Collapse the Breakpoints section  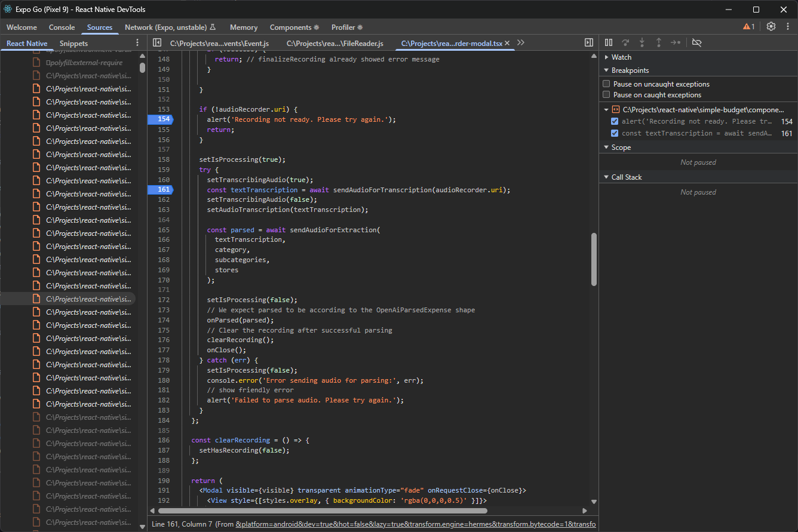pyautogui.click(x=606, y=70)
